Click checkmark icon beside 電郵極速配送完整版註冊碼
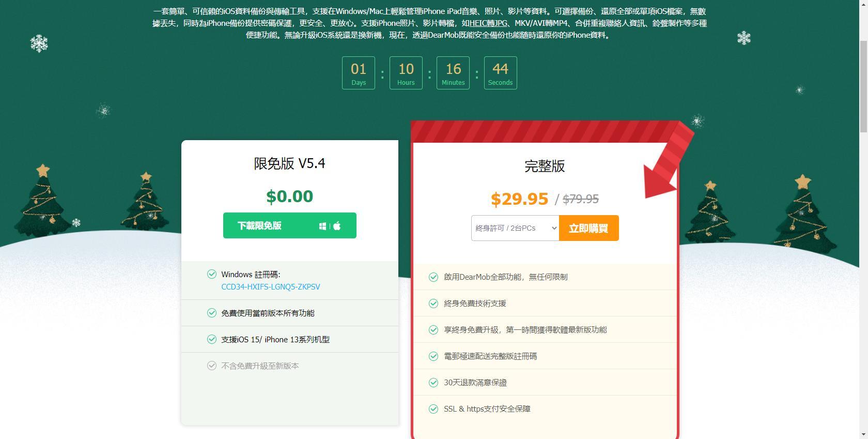The width and height of the screenshot is (868, 439). pos(433,356)
